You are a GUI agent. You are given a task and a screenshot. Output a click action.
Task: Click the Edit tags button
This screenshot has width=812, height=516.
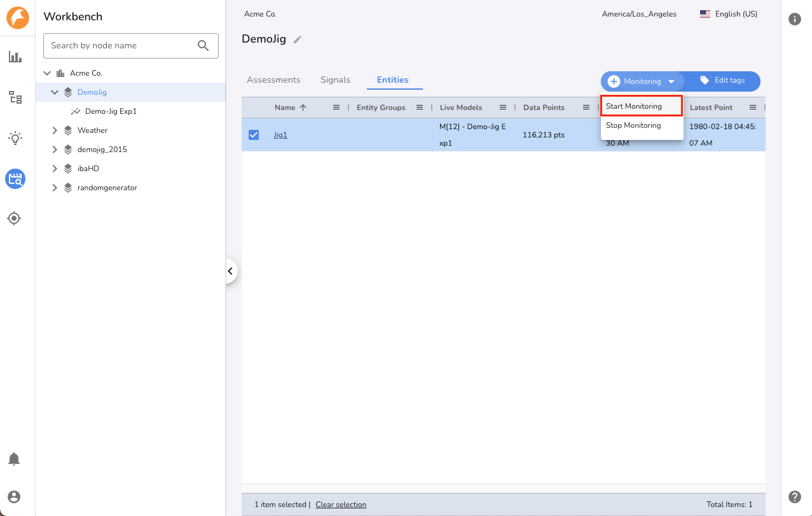click(722, 81)
